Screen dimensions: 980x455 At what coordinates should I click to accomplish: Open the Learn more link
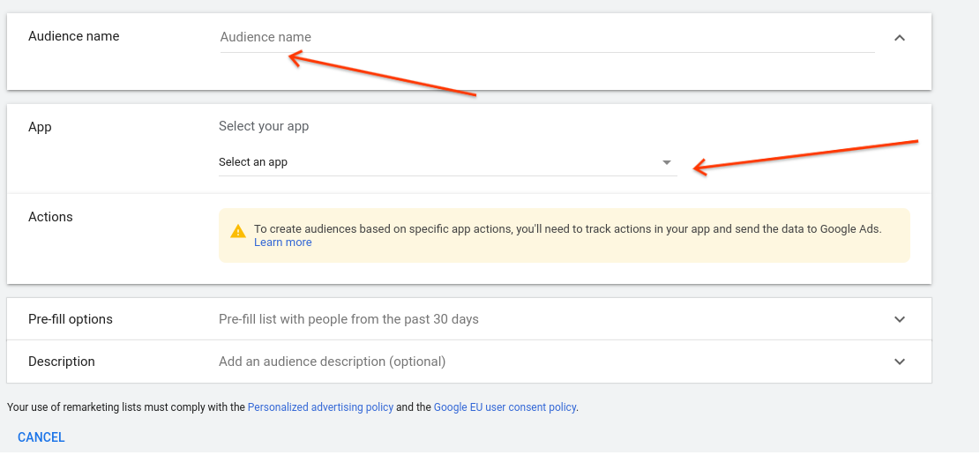pos(282,242)
